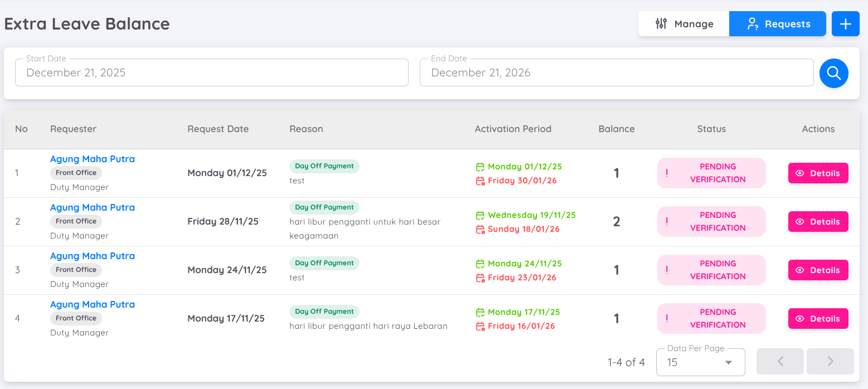Click the person icon inside the Requests button

(x=753, y=23)
